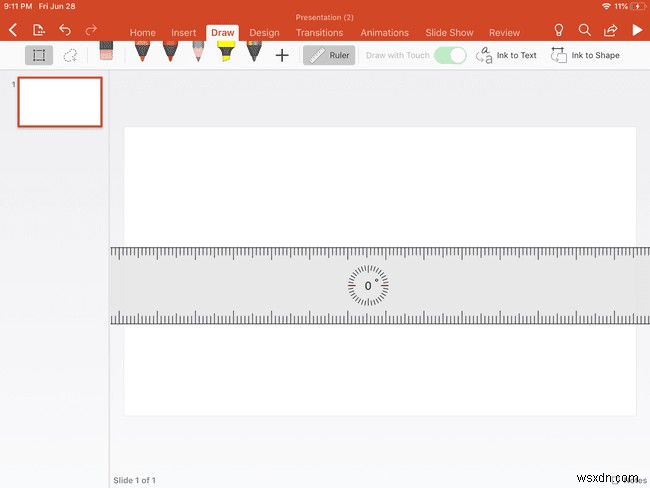The image size is (650, 488).
Task: Open the Tell Me lightbulb icon
Action: pos(559,30)
